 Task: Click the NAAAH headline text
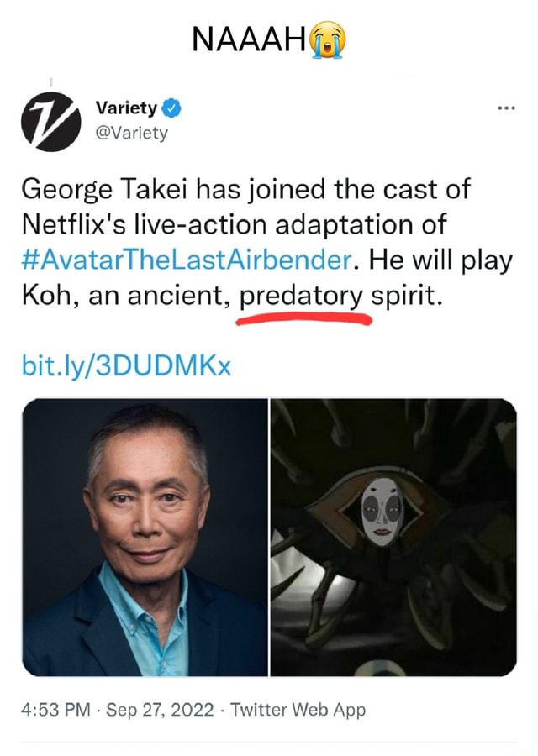tap(247, 38)
